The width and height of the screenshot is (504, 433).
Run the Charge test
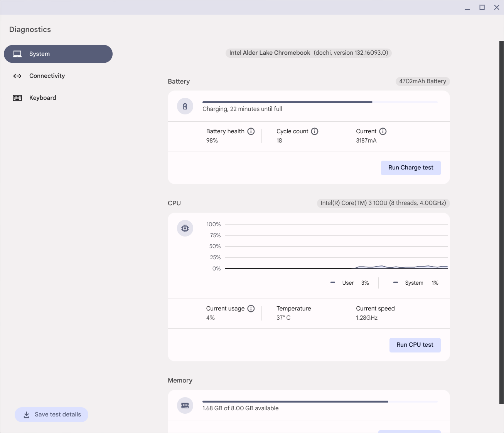pos(411,168)
